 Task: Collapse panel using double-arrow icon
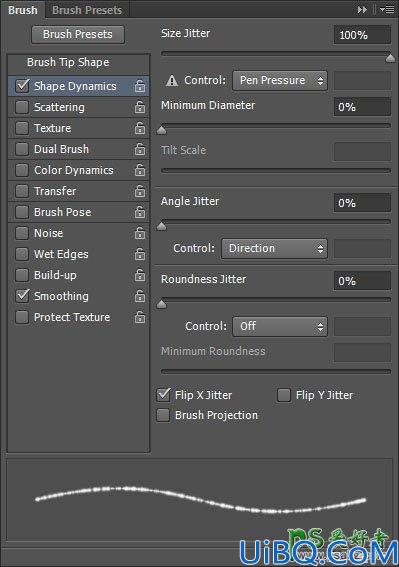pos(362,10)
